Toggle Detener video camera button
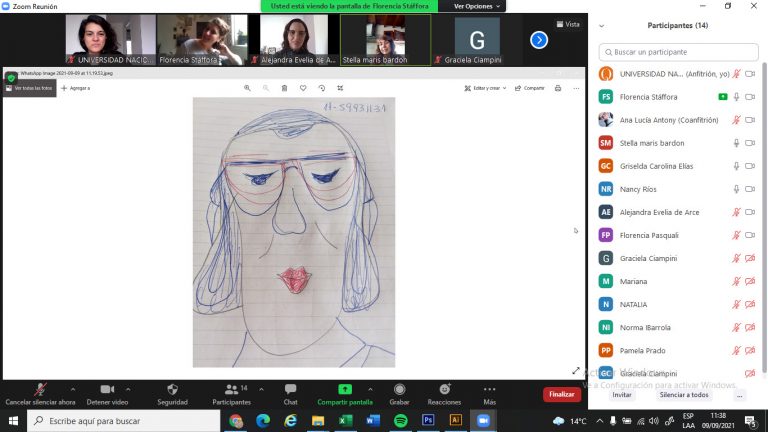This screenshot has width=768, height=432. [107, 389]
